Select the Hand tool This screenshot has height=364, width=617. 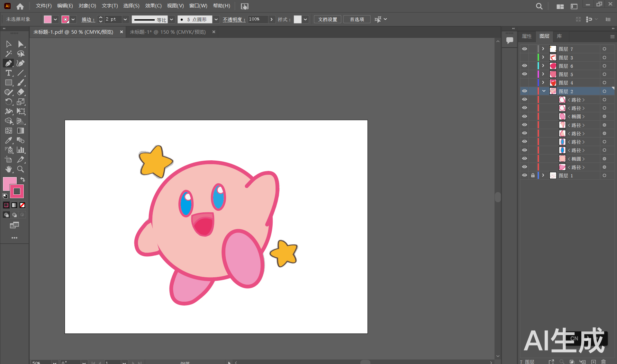[8, 169]
